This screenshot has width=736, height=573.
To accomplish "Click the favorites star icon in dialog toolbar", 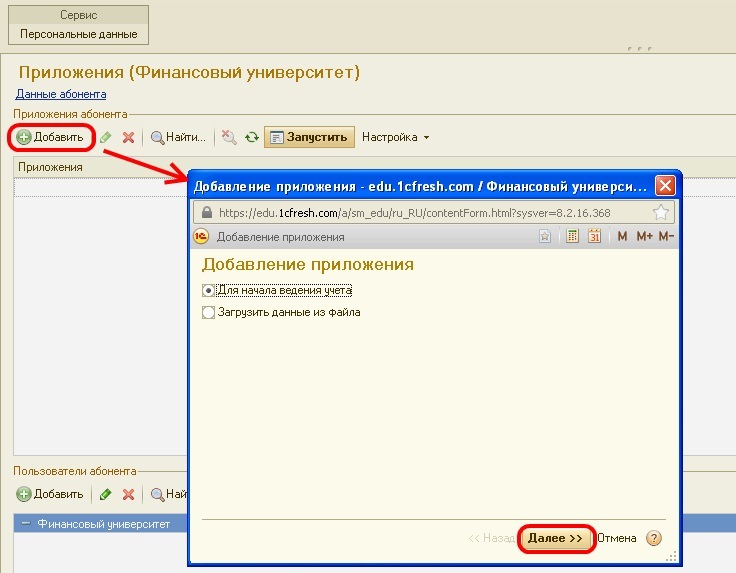I will [545, 236].
